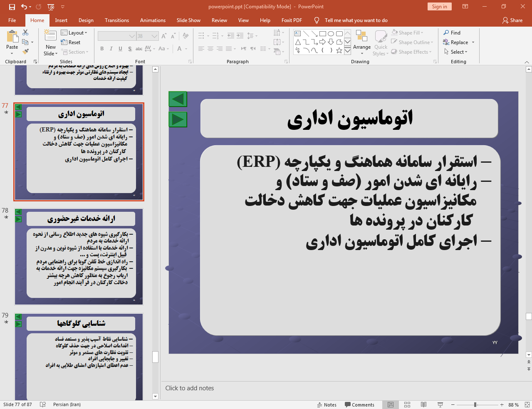Screen dimensions: 532x409
Task: Toggle text shadow
Action: pyautogui.click(x=130, y=49)
